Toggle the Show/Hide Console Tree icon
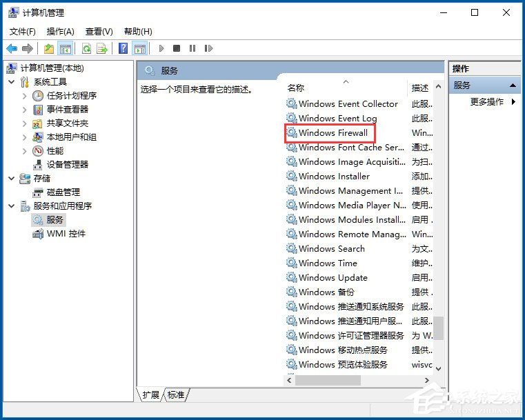The height and width of the screenshot is (420, 525). (66, 48)
